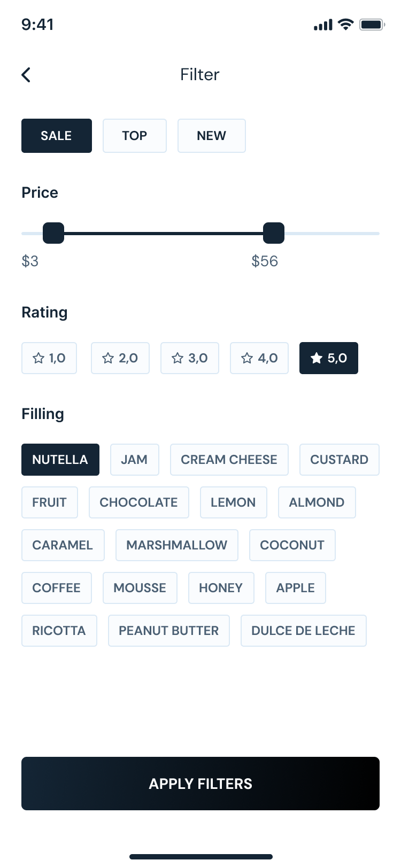Tap the battery status icon
Image resolution: width=401 pixels, height=868 pixels.
click(372, 25)
